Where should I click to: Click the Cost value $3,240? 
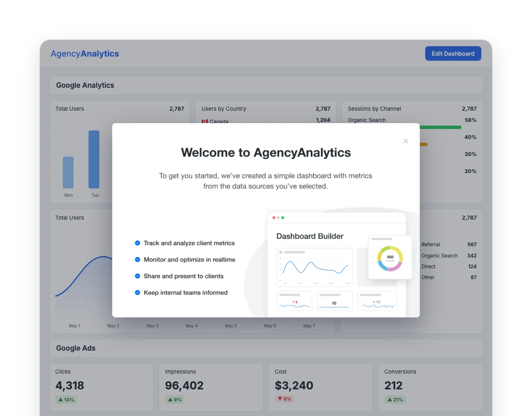[x=294, y=386]
